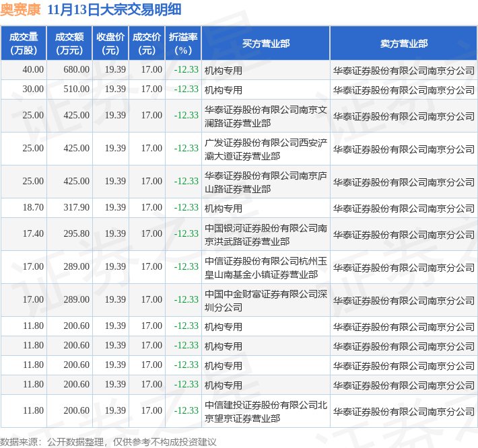Screen dimensions: 478x448
Task: Click 中国中金财富证券深圳分公司 buyer cell
Action: 265,299
